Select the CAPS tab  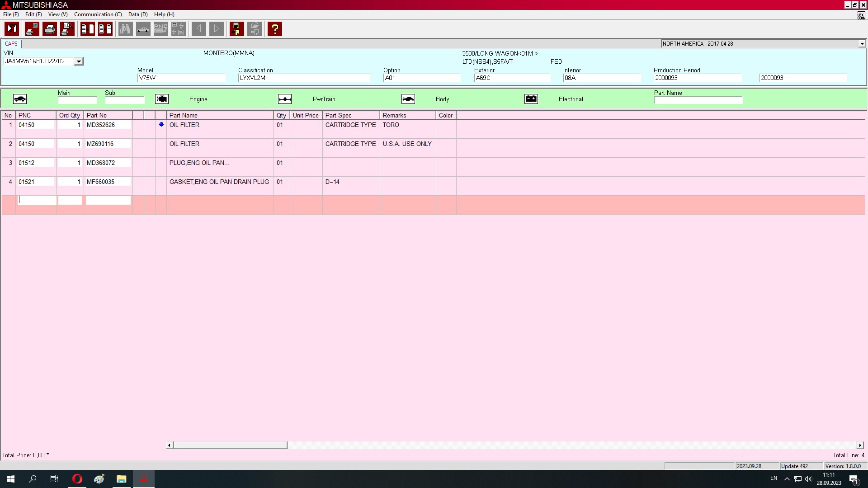11,44
